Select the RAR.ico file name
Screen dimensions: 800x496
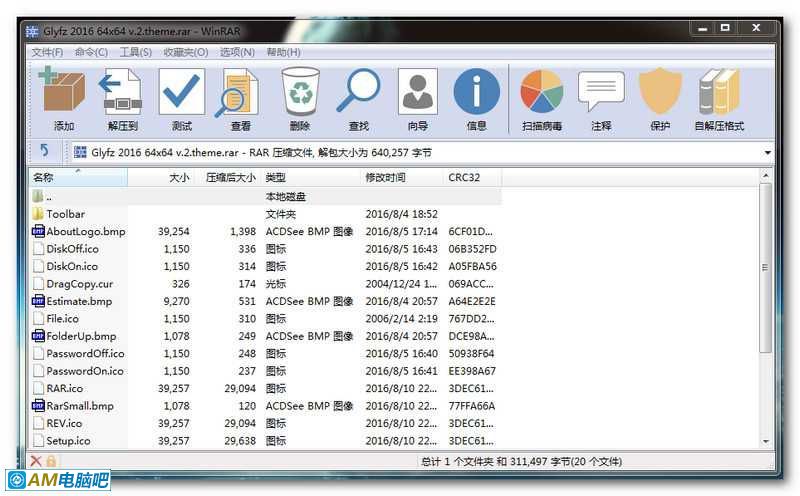pyautogui.click(x=64, y=388)
